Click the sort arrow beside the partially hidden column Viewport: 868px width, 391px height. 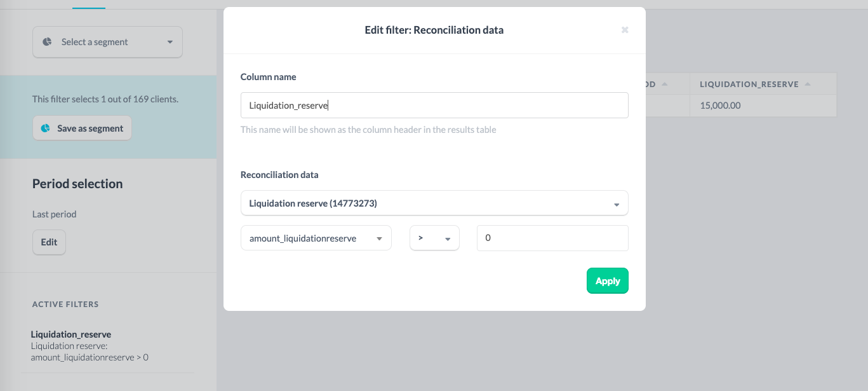(x=665, y=85)
